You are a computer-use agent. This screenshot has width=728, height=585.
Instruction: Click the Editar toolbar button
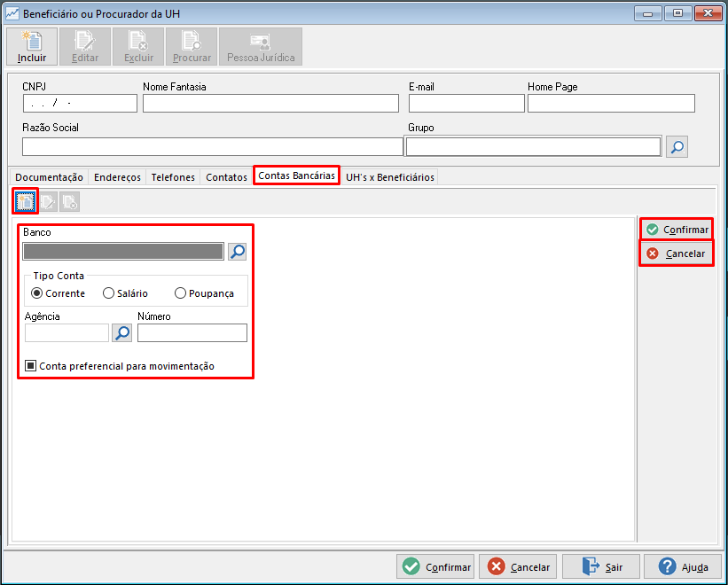click(85, 46)
